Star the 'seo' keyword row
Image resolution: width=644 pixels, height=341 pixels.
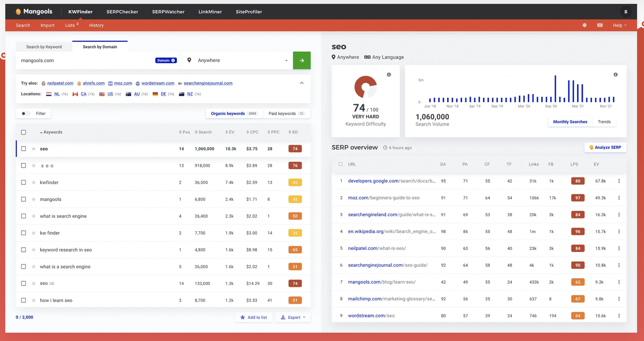pos(34,149)
